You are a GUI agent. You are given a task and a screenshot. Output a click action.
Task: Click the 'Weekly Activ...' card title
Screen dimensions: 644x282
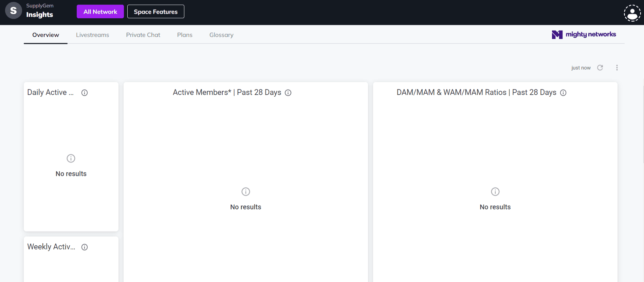coord(51,247)
